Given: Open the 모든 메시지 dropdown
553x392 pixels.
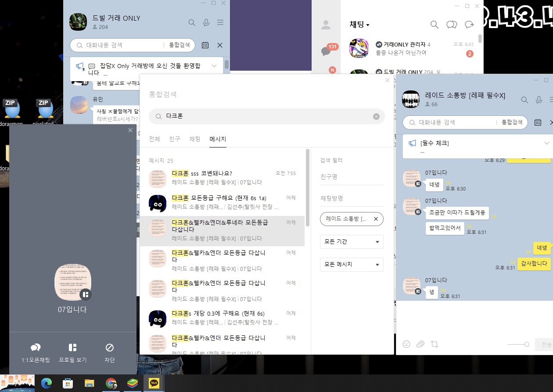Looking at the screenshot, I should pos(352,264).
